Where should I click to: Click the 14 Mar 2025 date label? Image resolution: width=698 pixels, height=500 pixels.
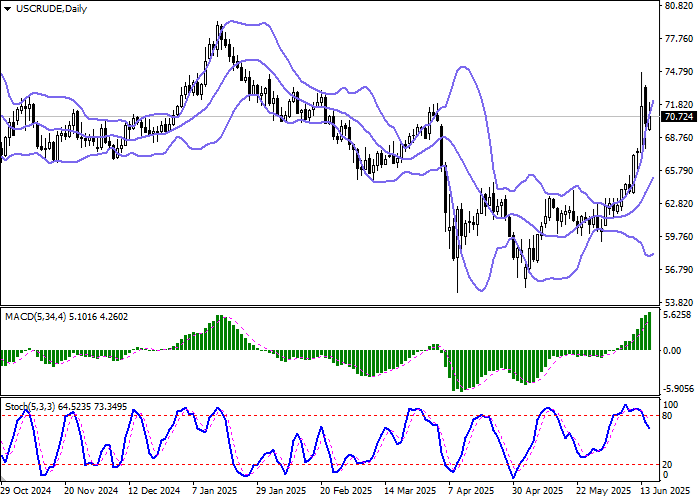[410, 491]
